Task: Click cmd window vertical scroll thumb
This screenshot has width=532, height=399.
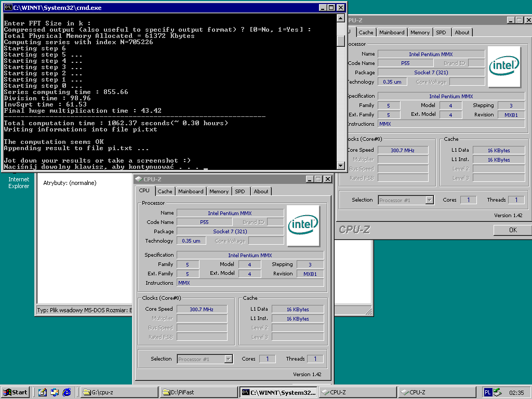Action: tap(341, 41)
